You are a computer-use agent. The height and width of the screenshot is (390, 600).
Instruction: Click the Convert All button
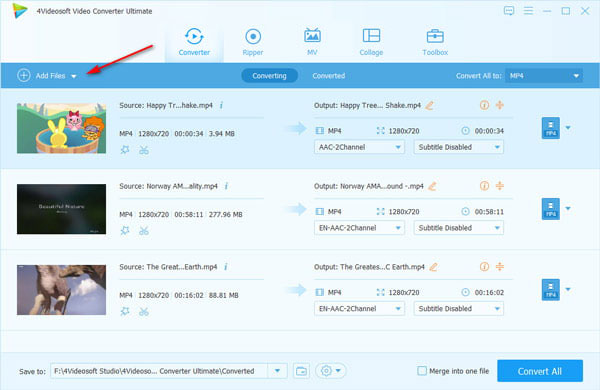(540, 371)
